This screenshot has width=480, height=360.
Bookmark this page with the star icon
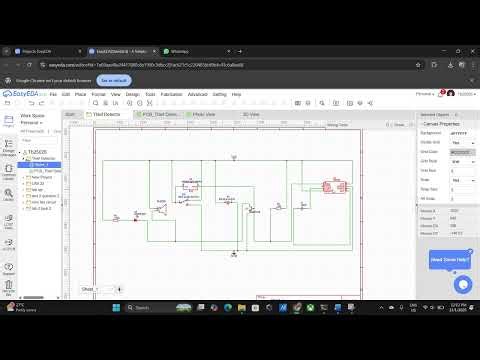click(x=418, y=65)
